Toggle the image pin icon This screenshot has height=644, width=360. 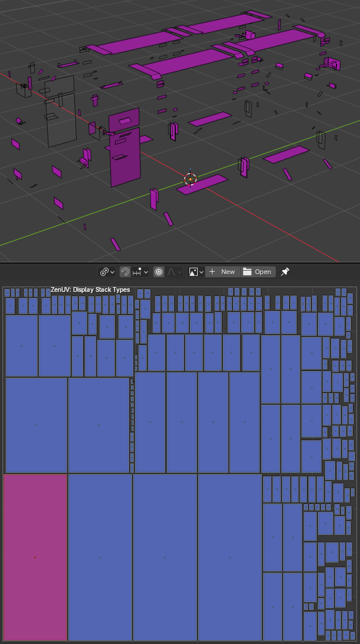[x=285, y=272]
